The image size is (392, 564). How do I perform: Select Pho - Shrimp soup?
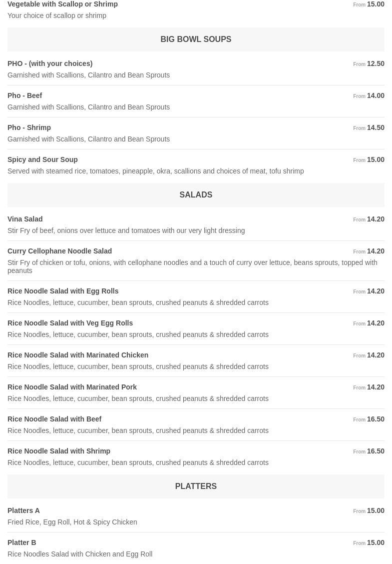(29, 127)
